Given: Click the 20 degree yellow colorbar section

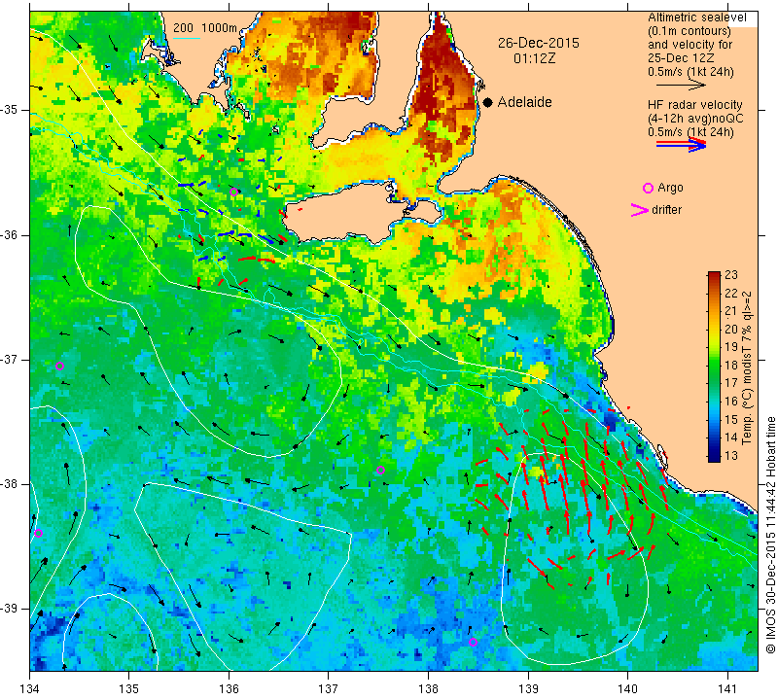Looking at the screenshot, I should coord(714,329).
